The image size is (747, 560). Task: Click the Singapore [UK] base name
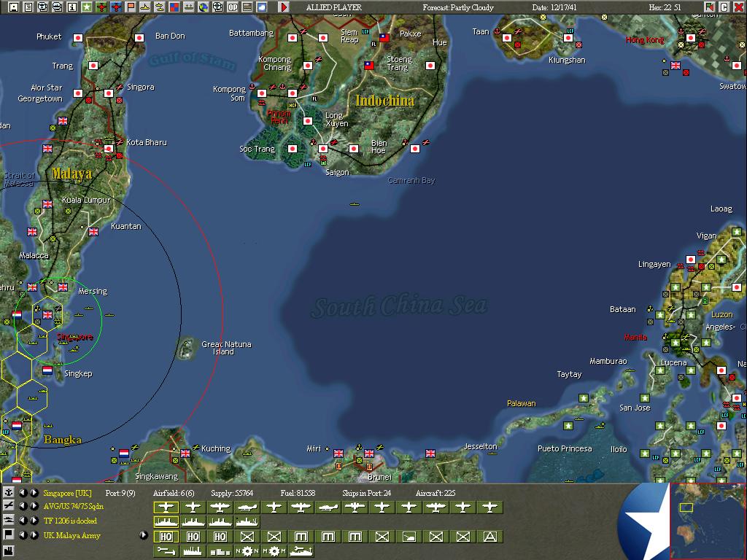pyautogui.click(x=67, y=494)
